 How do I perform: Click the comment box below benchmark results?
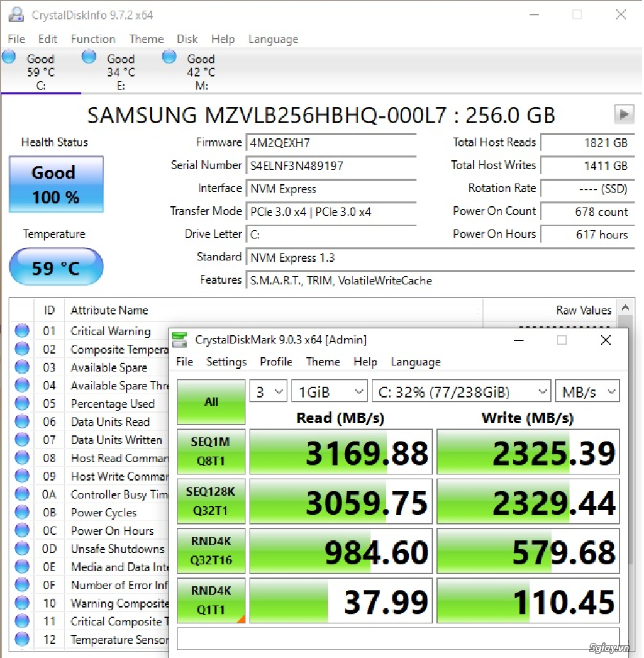tap(398, 638)
